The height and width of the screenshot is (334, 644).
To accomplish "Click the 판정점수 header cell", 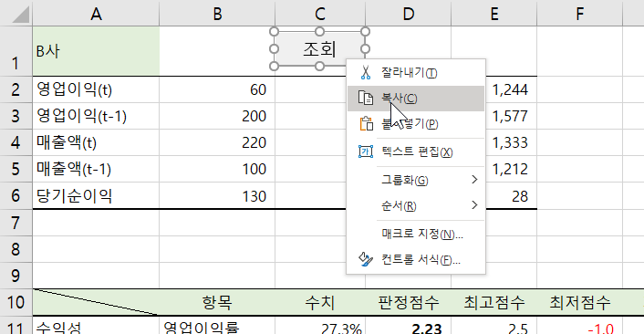I will (408, 302).
